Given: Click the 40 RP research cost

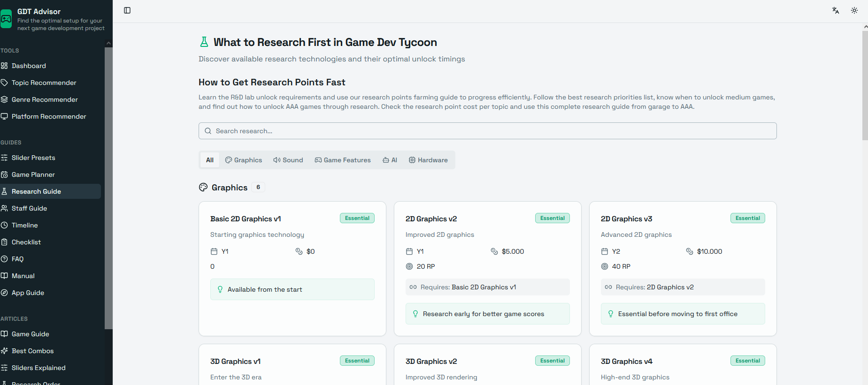Looking at the screenshot, I should tap(621, 266).
